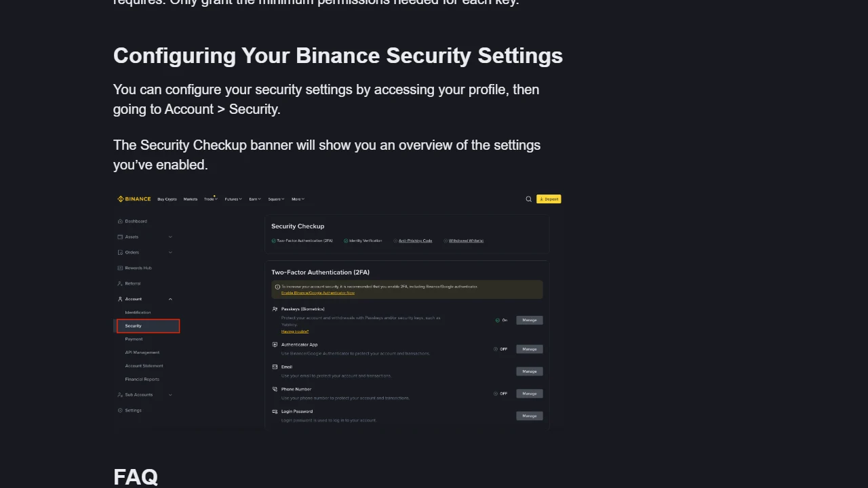Open the Trade dropdown menu
Viewport: 868px width, 488px height.
point(211,199)
